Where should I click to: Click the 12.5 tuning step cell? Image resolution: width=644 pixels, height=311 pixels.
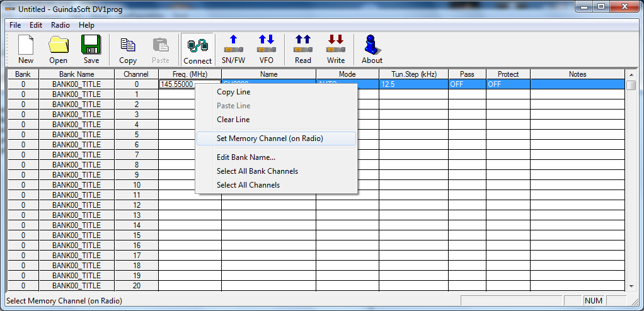tap(413, 84)
